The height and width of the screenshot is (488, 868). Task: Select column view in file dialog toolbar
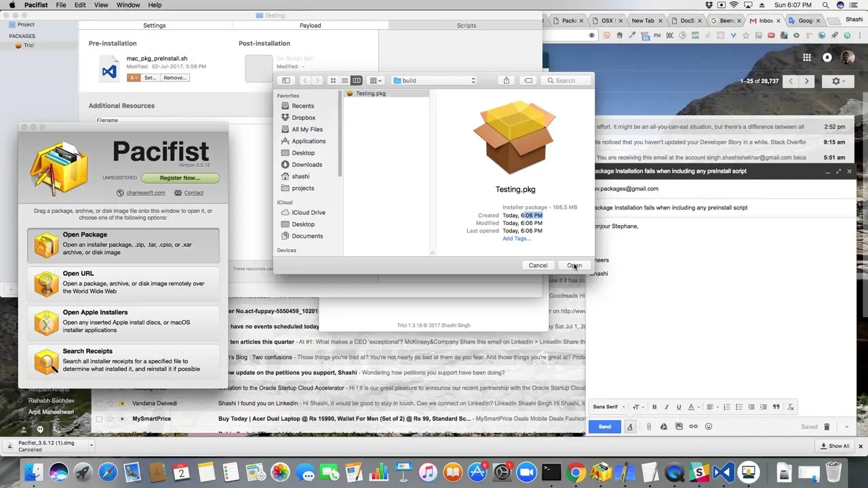[357, 81]
